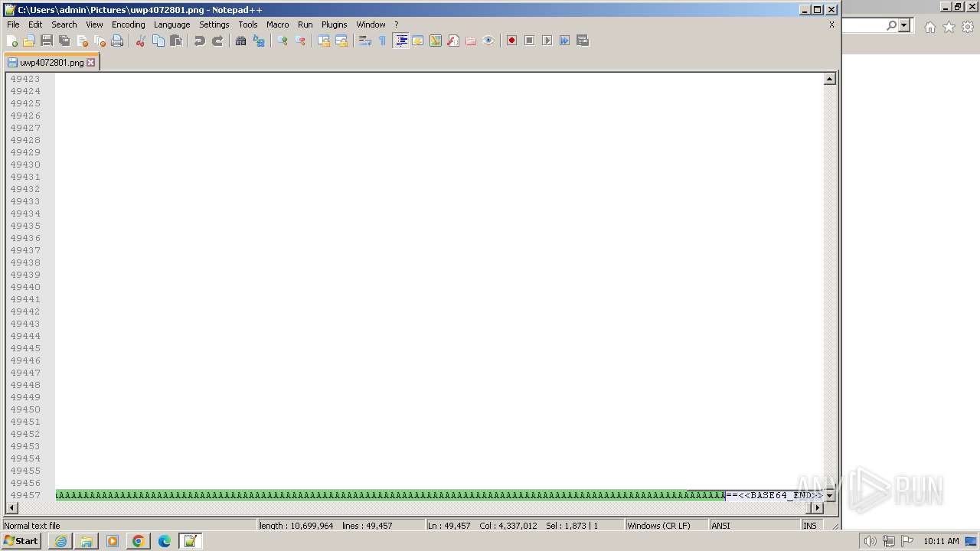
Task: Paste clipboard with toolbar icon
Action: click(x=176, y=41)
